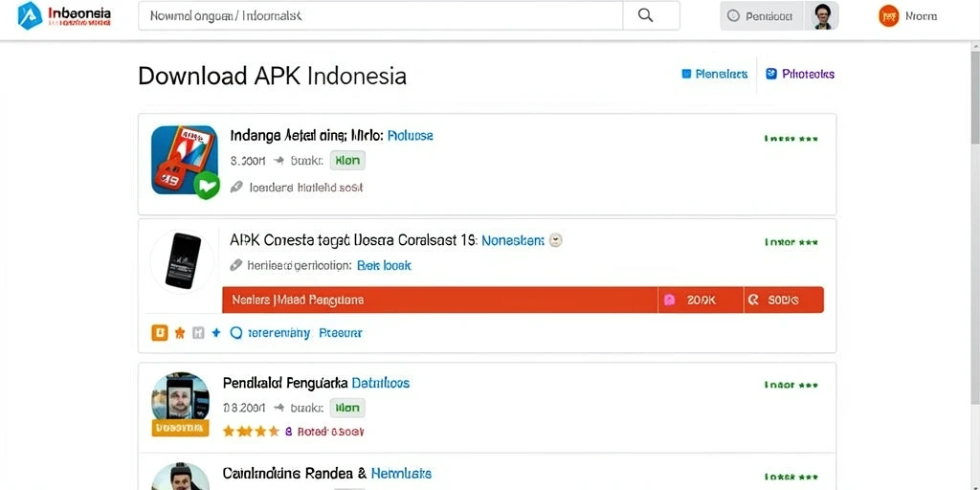Click the gray Pendaoot button
Screen dimensions: 980x490
762,16
